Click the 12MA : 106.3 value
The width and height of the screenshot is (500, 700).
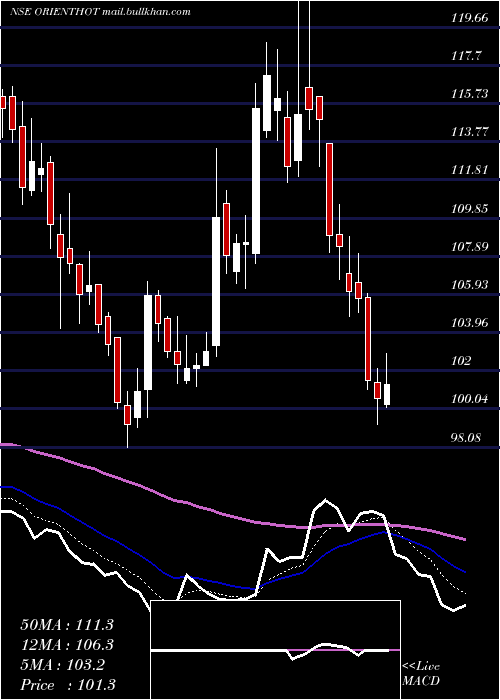(67, 645)
